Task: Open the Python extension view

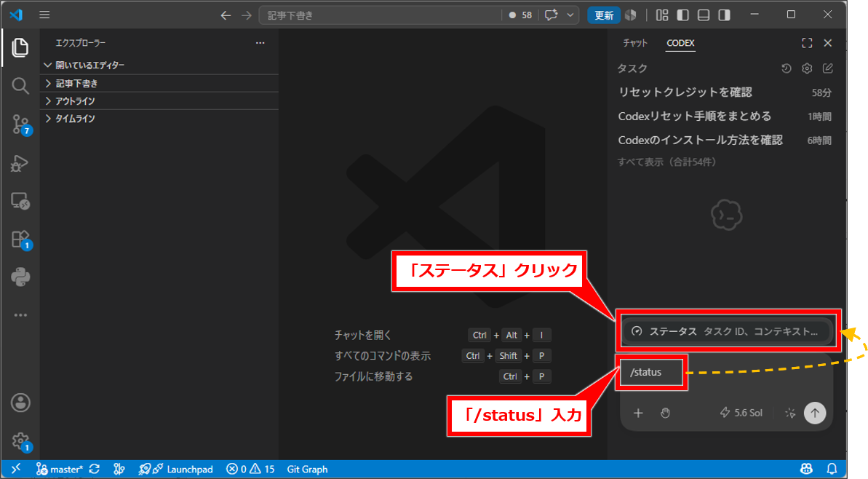Action: click(x=20, y=277)
